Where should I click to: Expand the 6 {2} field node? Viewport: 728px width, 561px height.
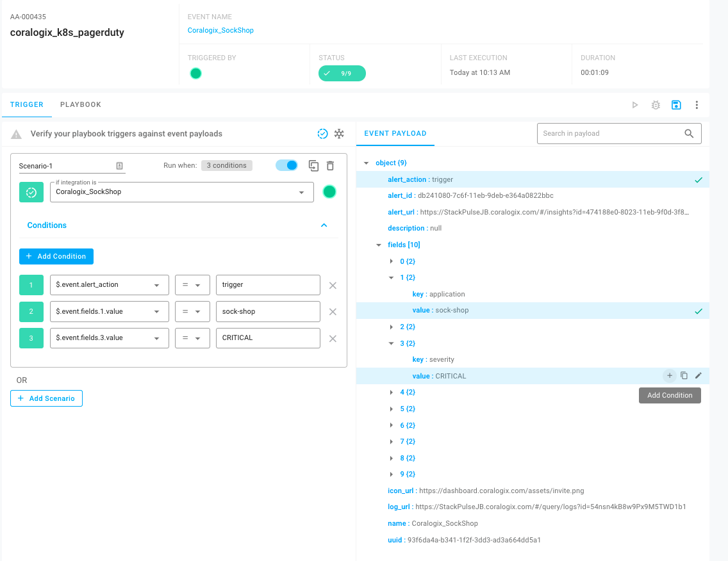392,425
